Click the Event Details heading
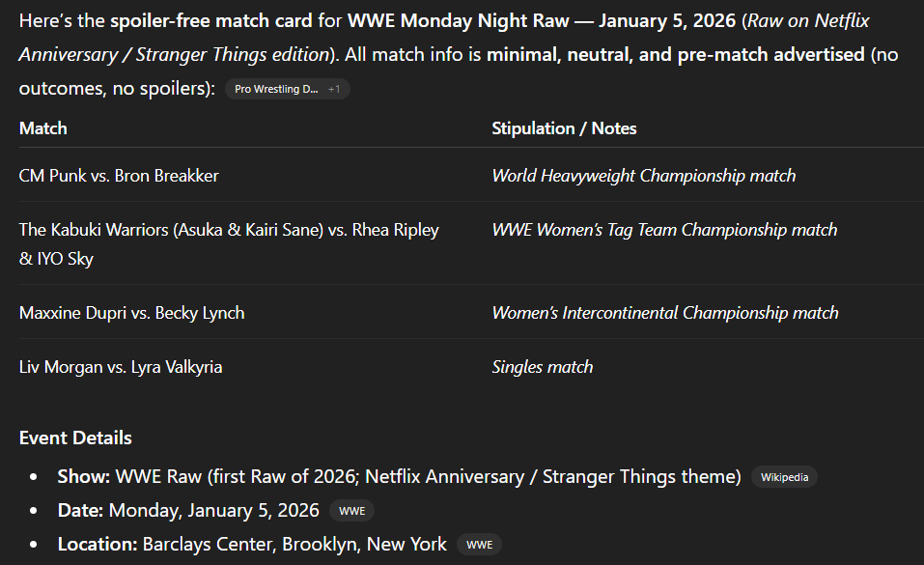 click(x=75, y=438)
